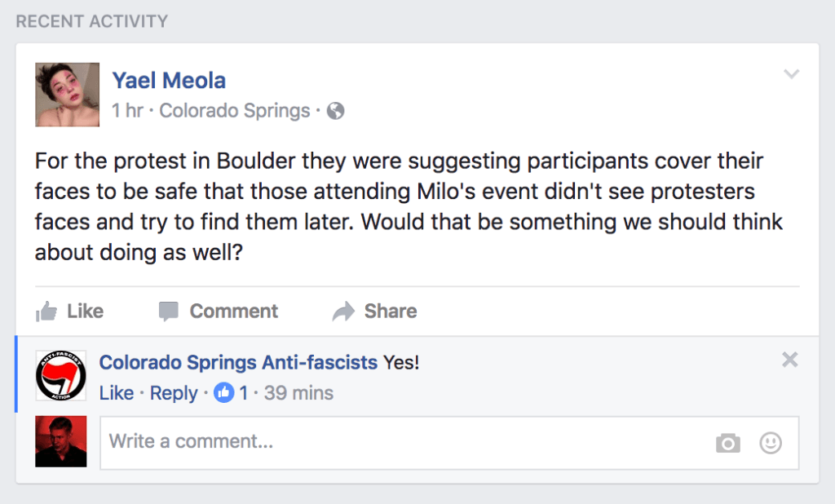This screenshot has width=835, height=504.
Task: Click the blue thumbs-up reaction count icon
Action: 223,393
